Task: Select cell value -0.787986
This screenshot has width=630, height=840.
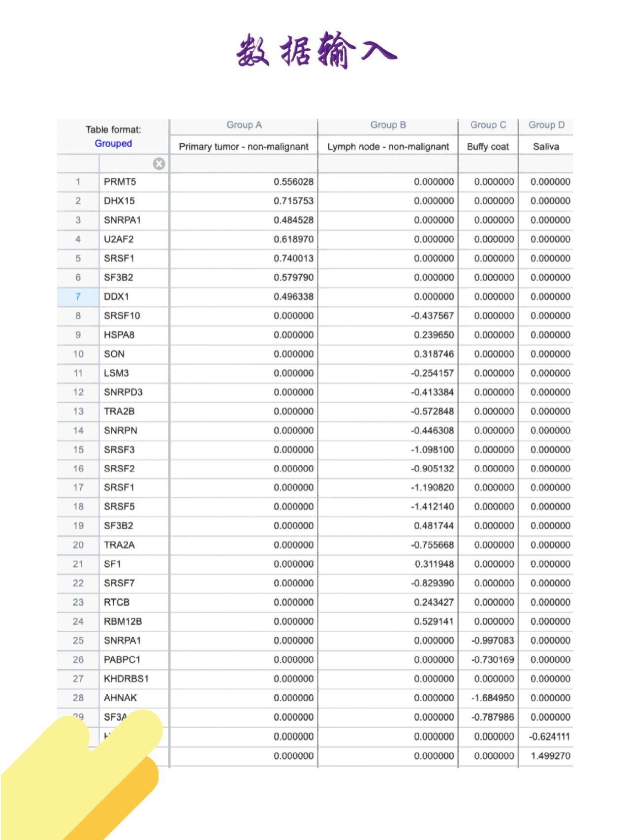Action: 493,717
